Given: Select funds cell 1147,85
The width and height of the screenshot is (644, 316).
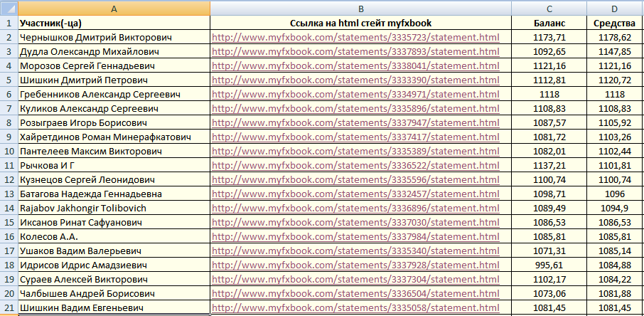Looking at the screenshot, I should click(x=614, y=52).
